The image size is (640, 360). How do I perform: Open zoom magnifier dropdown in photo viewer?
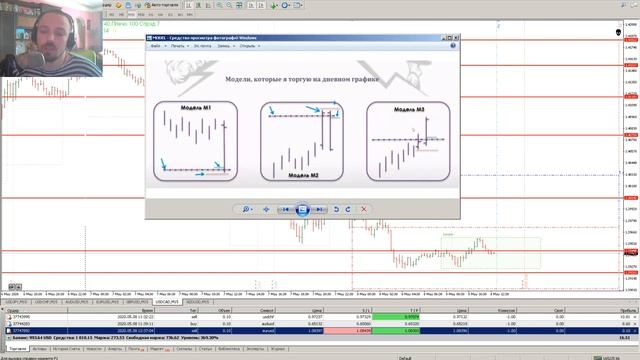click(x=247, y=209)
